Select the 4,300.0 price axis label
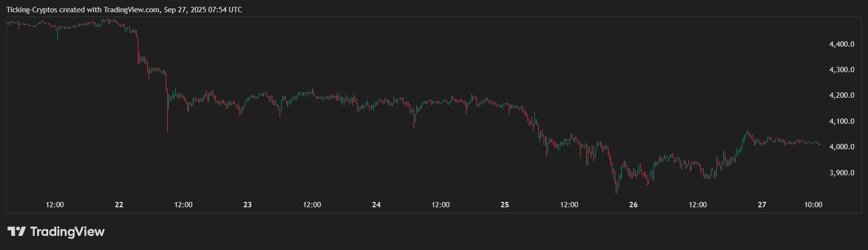 click(842, 70)
